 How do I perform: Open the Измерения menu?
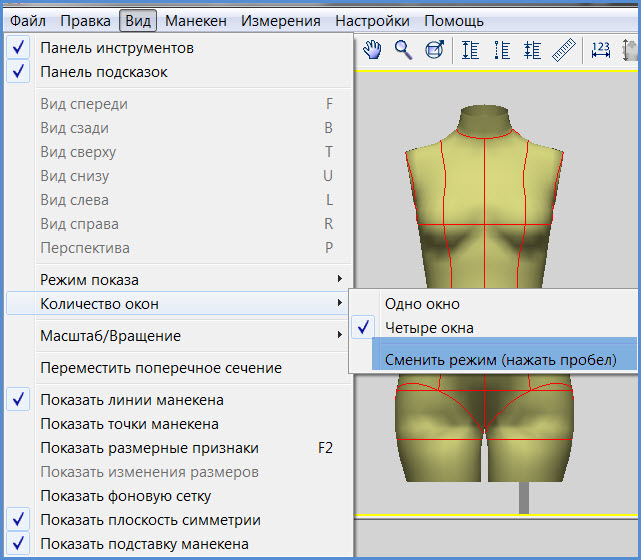[281, 21]
